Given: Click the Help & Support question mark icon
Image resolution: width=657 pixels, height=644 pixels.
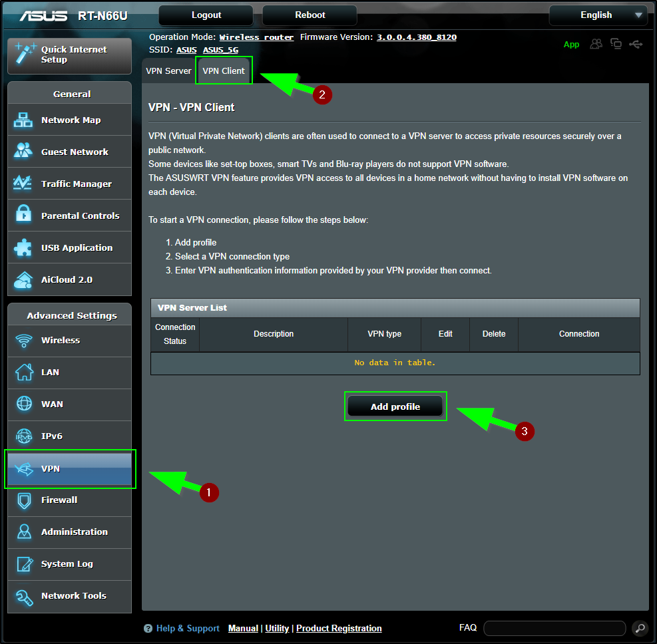Looking at the screenshot, I should [148, 628].
